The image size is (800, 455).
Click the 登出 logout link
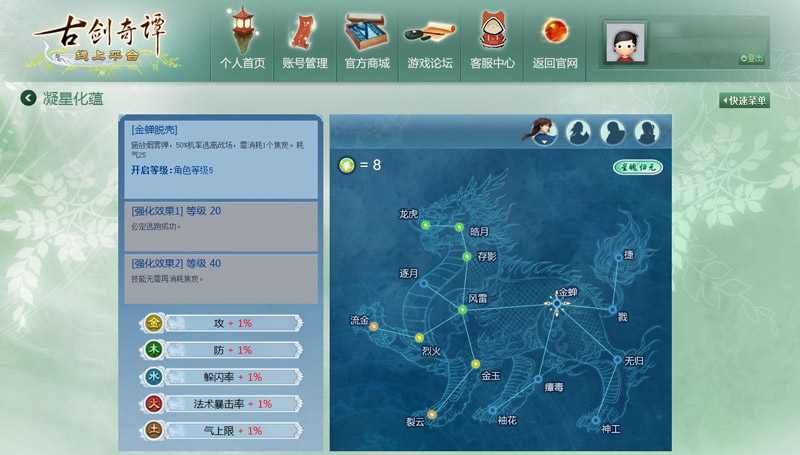click(751, 58)
